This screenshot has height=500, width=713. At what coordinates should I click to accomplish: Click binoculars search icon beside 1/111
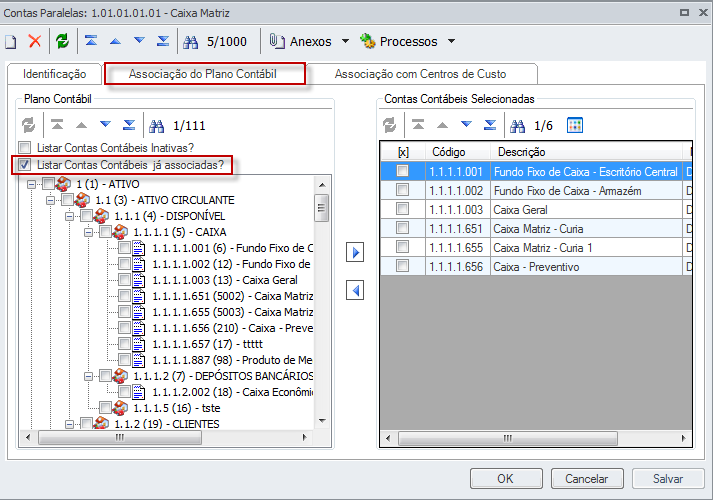click(x=156, y=125)
